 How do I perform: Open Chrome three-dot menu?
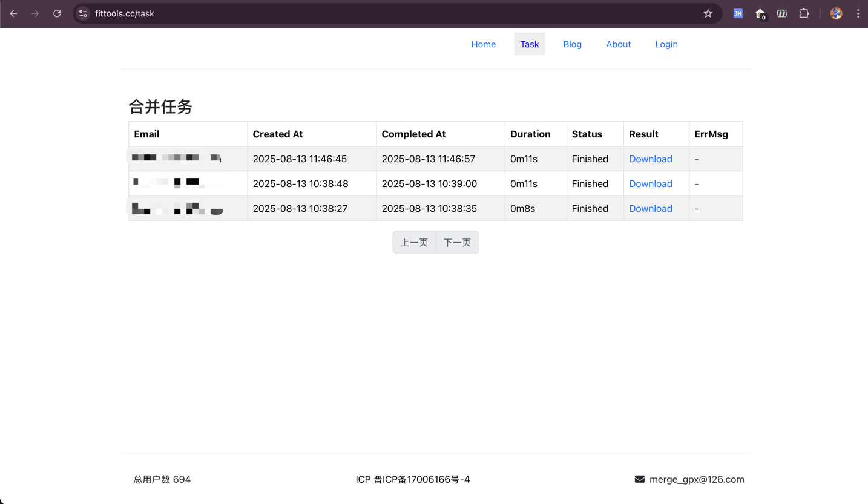pos(858,13)
